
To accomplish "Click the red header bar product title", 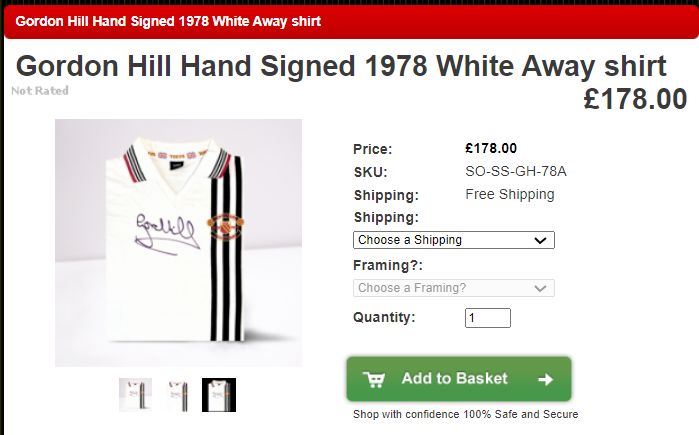I will pyautogui.click(x=168, y=21).
